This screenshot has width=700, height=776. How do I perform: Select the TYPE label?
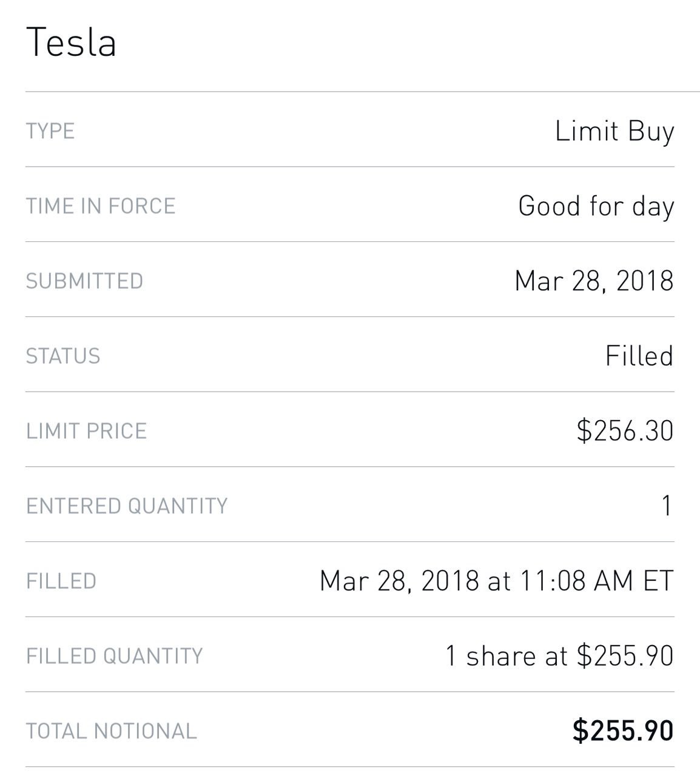tap(50, 131)
